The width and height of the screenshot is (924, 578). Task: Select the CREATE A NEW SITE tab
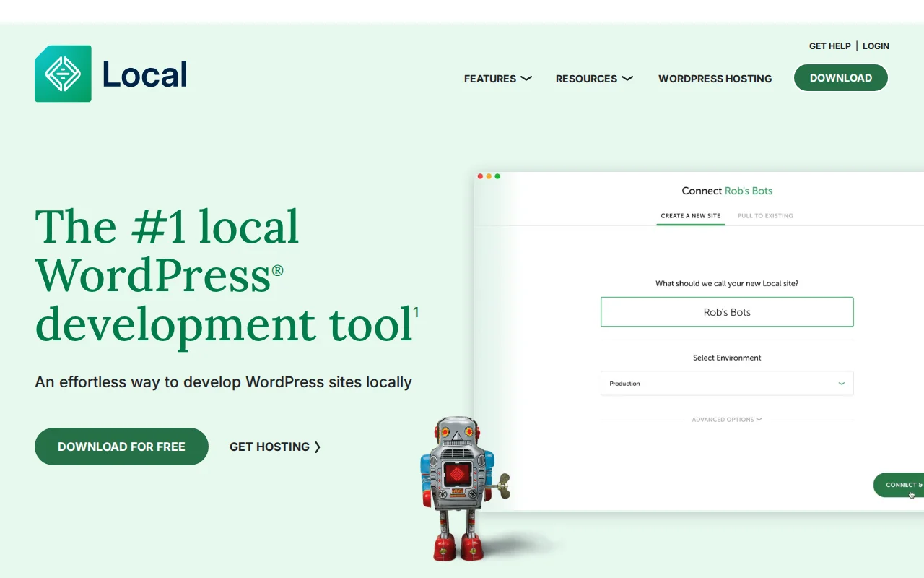(690, 215)
